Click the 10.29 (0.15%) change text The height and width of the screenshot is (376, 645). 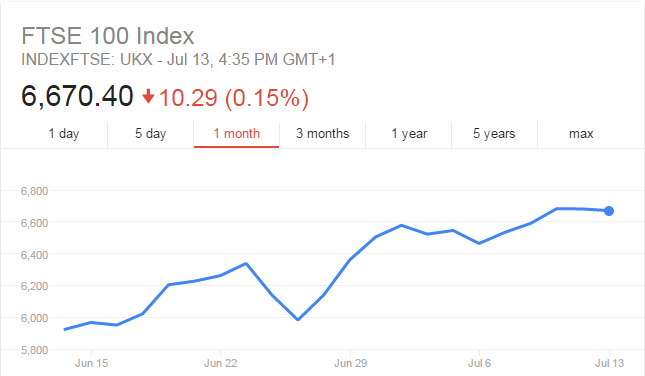coord(234,98)
